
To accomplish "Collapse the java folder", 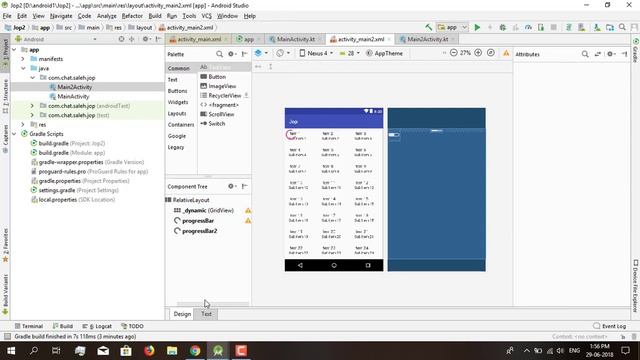I will 23,68.
